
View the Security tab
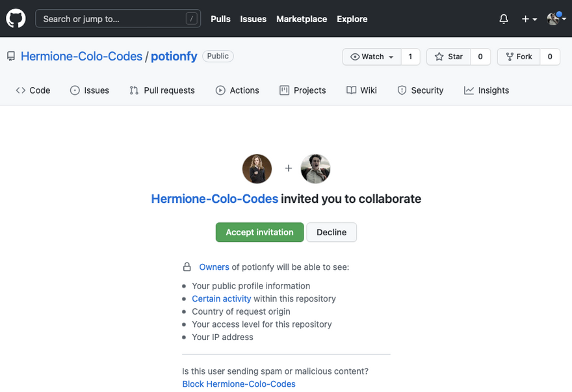[x=420, y=90]
